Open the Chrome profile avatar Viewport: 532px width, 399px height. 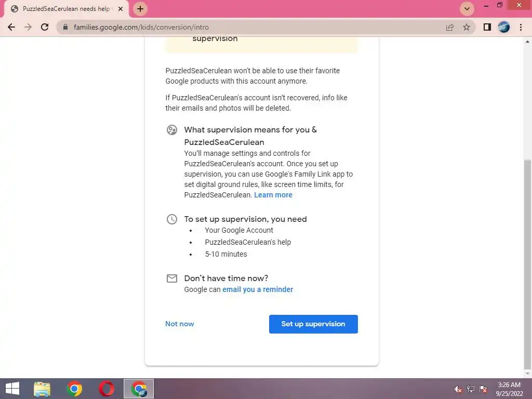(504, 27)
